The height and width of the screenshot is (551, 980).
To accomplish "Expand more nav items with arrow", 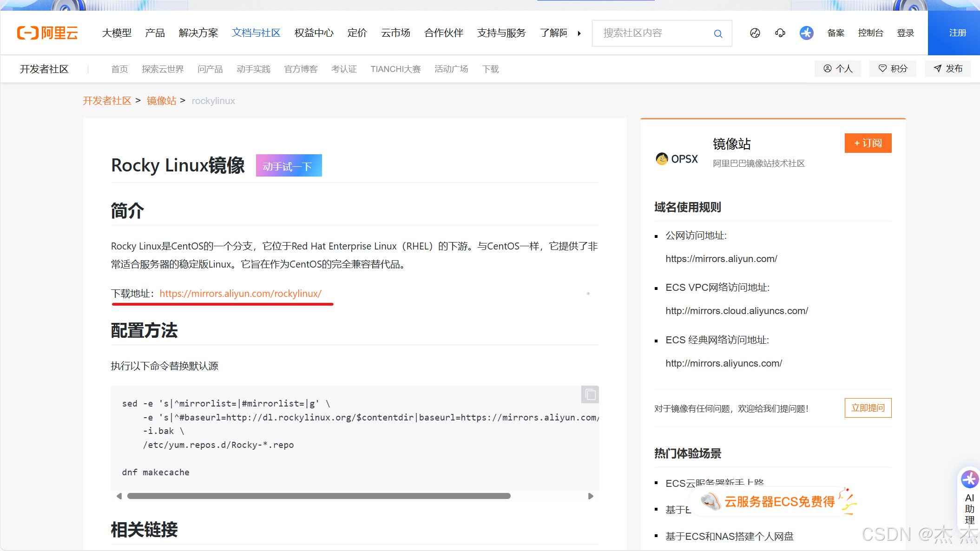I will (579, 33).
